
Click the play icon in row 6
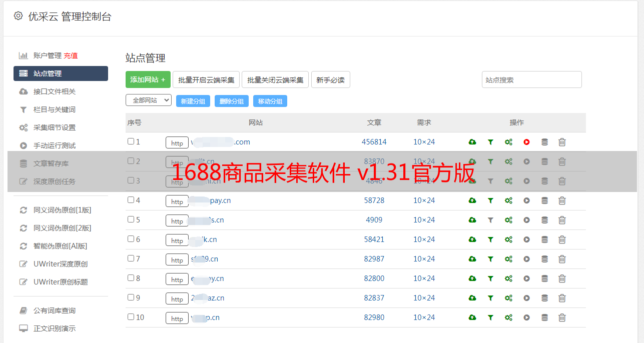pyautogui.click(x=526, y=239)
